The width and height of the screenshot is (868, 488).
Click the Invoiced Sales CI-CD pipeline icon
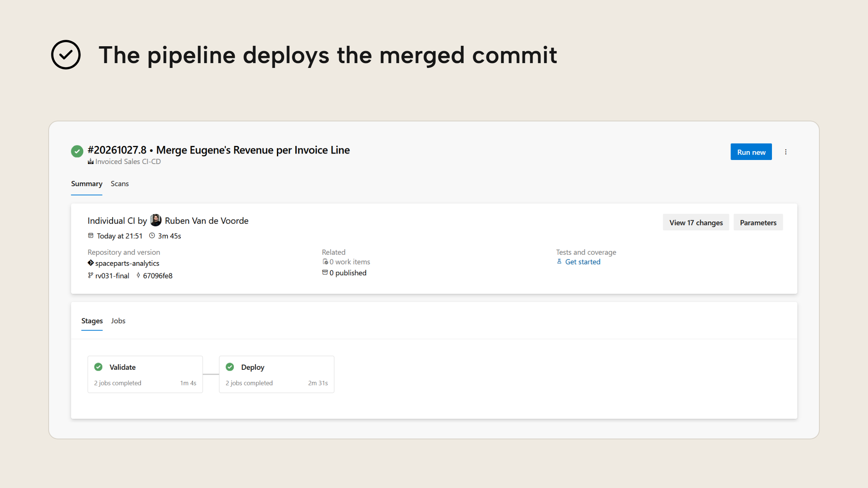click(x=91, y=162)
